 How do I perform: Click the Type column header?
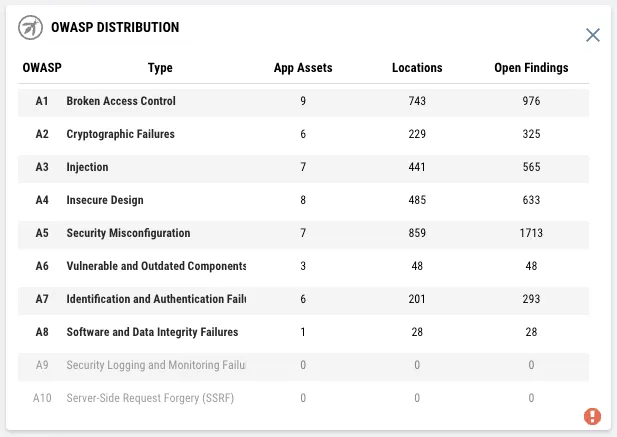coord(160,68)
